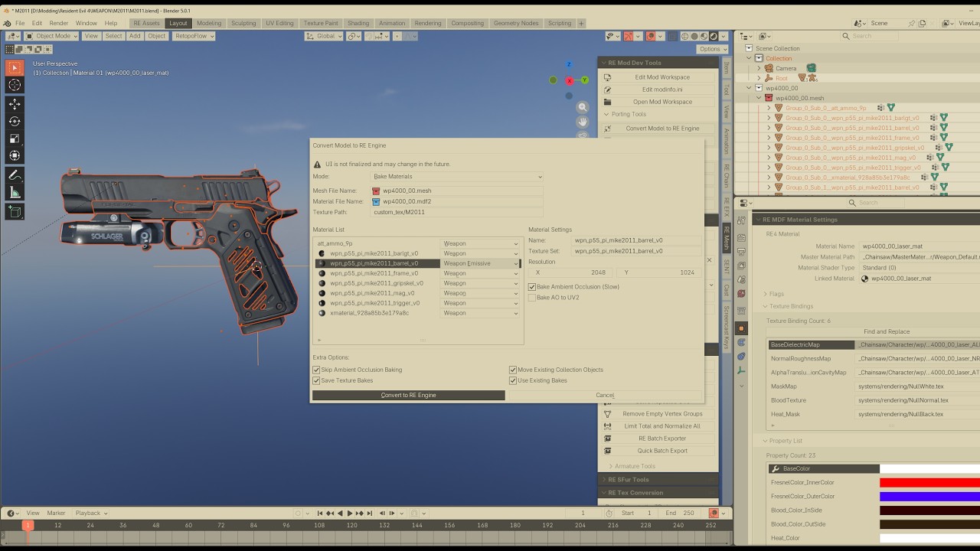The height and width of the screenshot is (551, 980).
Task: Select the Annotate tool
Action: pos(15,175)
